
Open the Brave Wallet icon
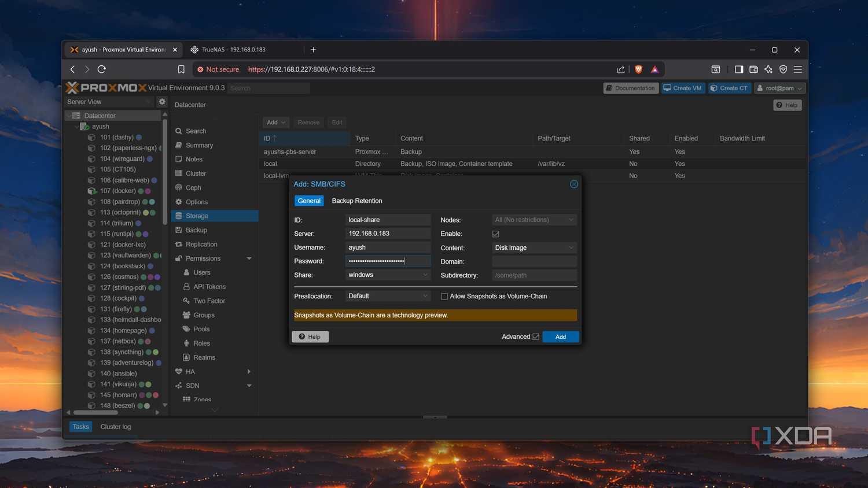[x=753, y=69]
